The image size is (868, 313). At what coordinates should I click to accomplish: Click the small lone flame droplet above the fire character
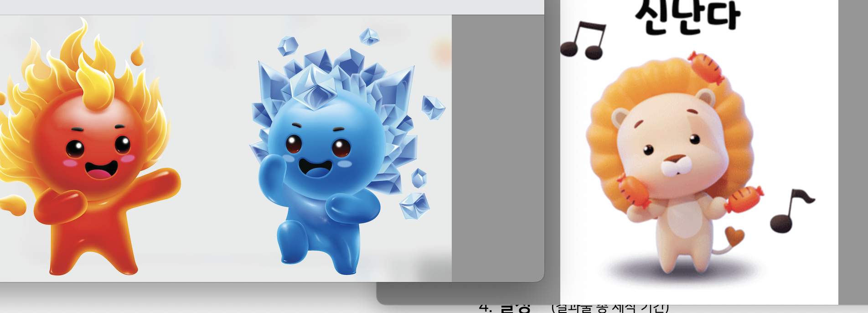137,55
